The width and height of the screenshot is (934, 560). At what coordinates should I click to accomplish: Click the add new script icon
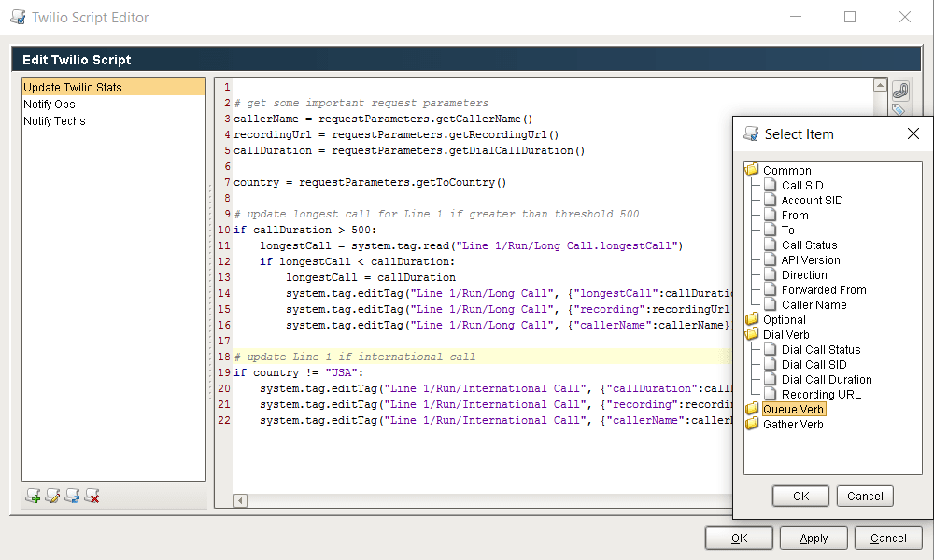(x=34, y=496)
